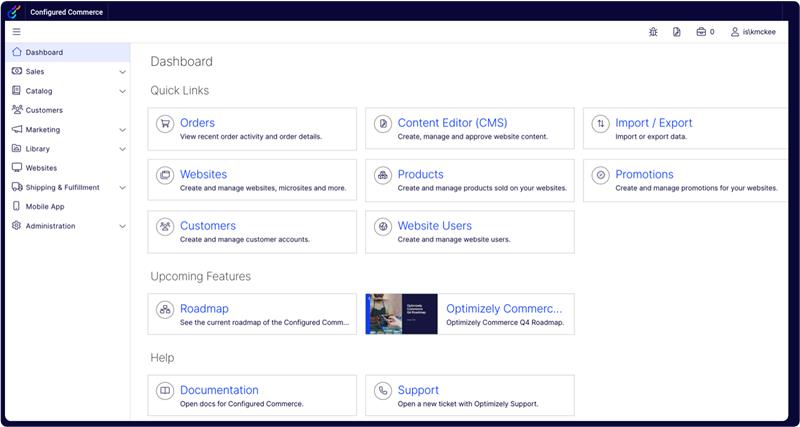
Task: Expand the Catalog menu chevron
Action: [x=122, y=91]
